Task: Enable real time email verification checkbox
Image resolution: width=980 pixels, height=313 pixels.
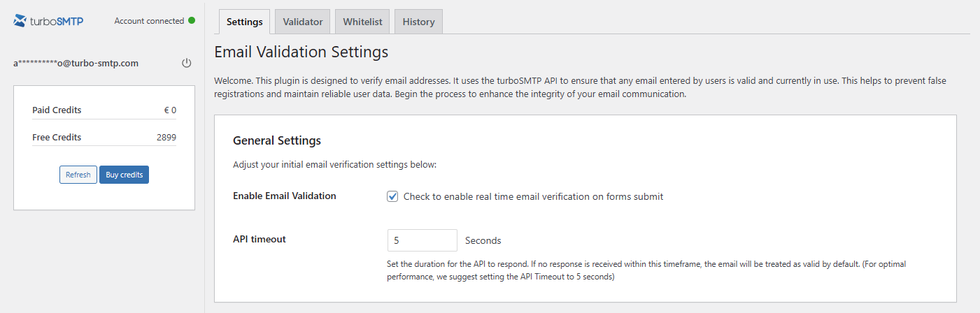Action: click(x=392, y=196)
